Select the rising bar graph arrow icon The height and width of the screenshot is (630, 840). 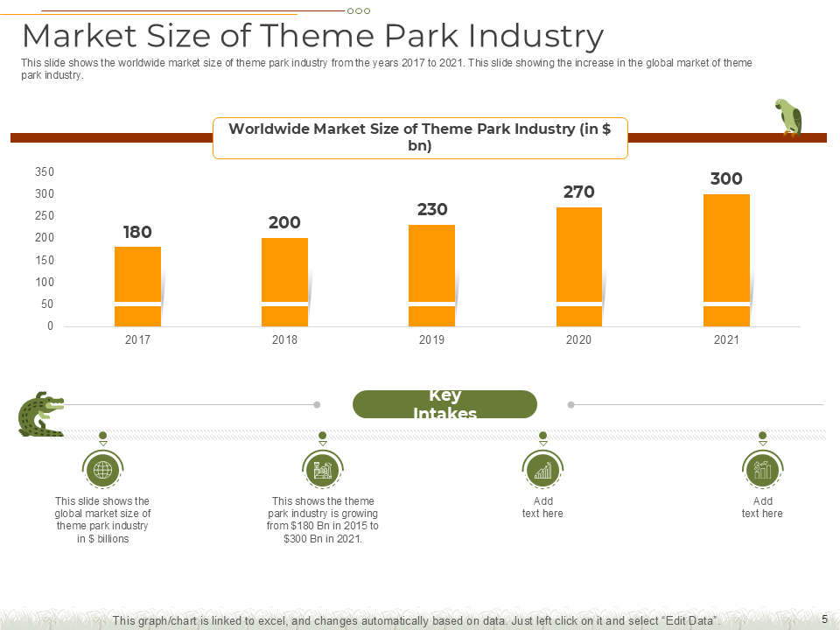point(542,470)
